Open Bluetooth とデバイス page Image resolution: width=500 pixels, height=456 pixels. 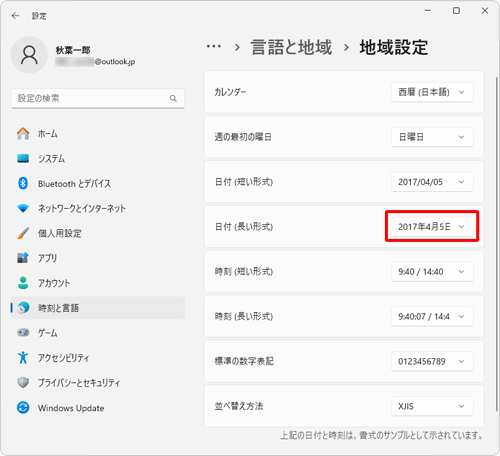click(98, 183)
